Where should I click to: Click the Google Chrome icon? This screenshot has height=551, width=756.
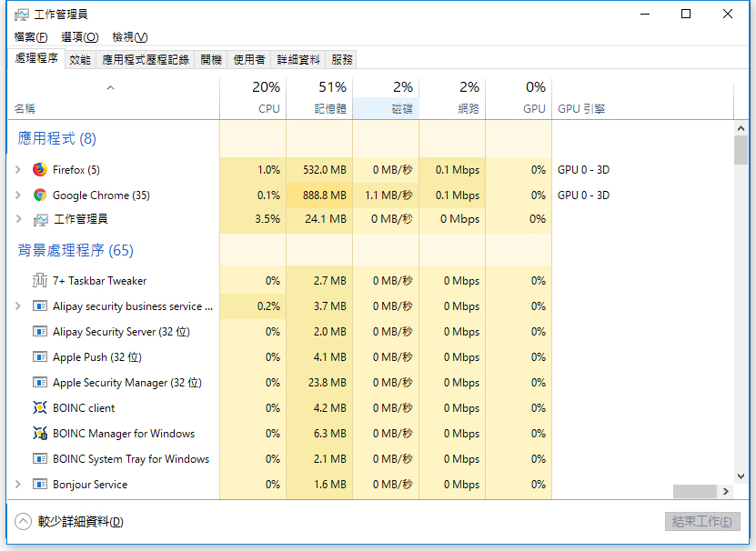pyautogui.click(x=40, y=195)
